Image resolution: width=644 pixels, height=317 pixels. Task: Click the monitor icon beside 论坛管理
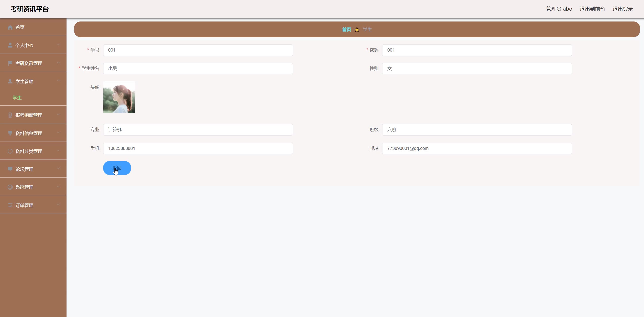[10, 169]
